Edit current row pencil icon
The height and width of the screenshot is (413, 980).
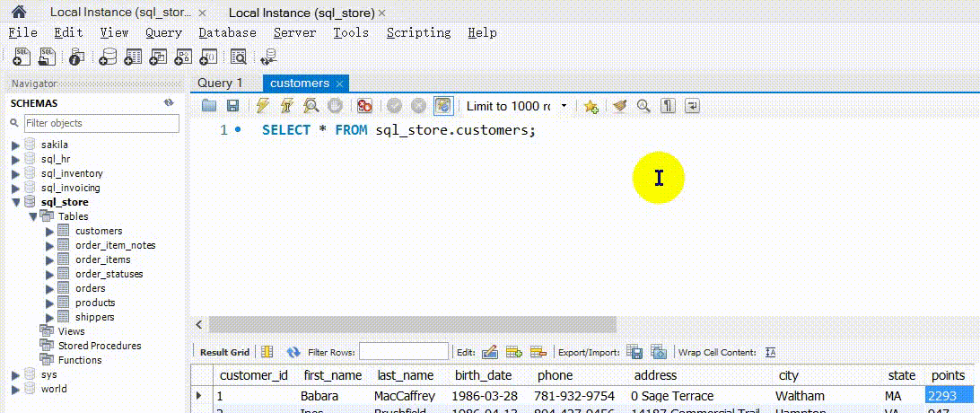tap(489, 352)
